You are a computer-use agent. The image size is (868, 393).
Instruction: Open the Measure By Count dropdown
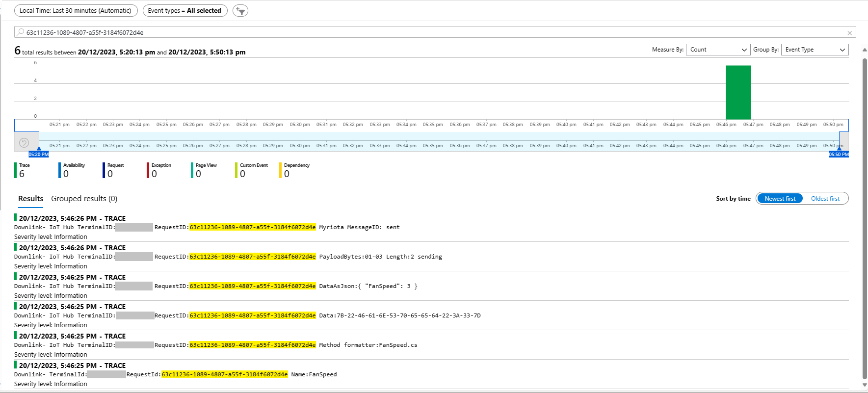tap(717, 50)
